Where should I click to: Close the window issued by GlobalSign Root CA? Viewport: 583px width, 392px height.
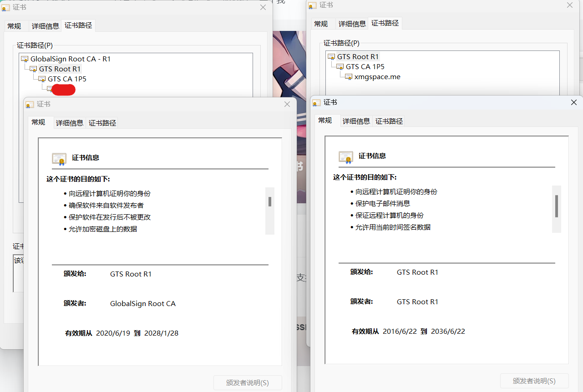coord(287,105)
